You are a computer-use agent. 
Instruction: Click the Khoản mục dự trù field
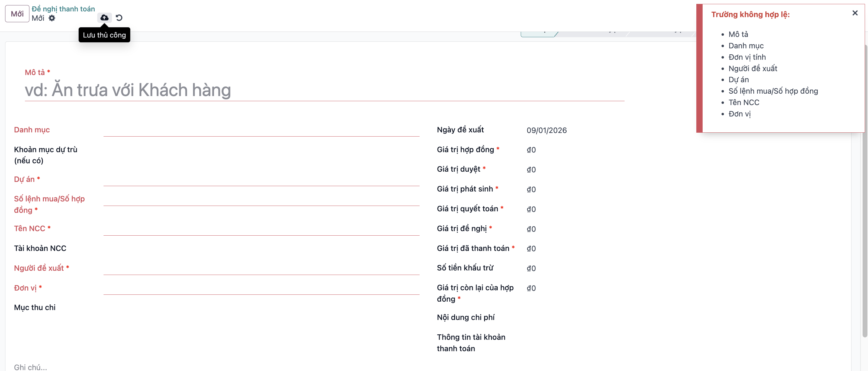tap(261, 150)
